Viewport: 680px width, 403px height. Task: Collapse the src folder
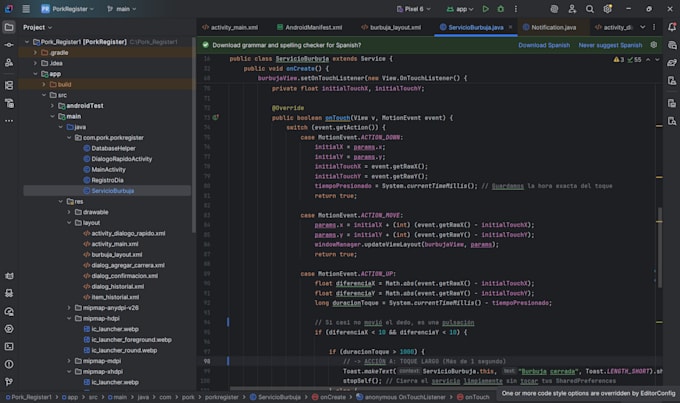click(43, 95)
